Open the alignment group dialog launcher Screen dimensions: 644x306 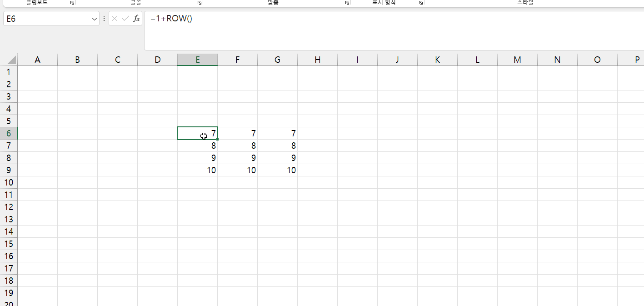point(347,3)
